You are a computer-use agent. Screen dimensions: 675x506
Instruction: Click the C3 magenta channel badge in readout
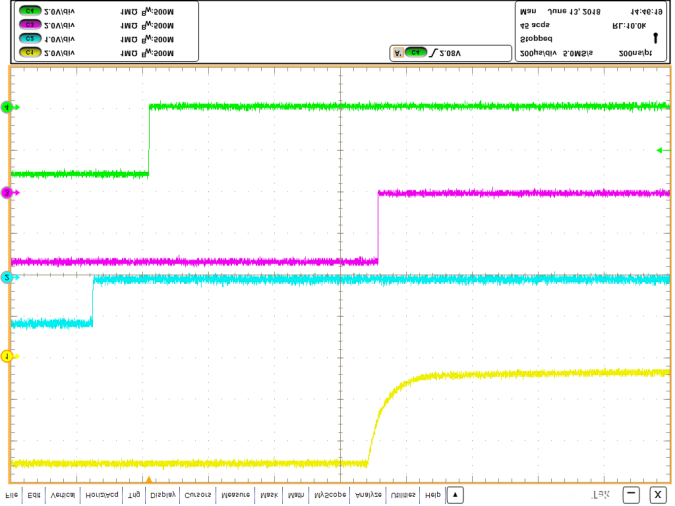(x=30, y=25)
